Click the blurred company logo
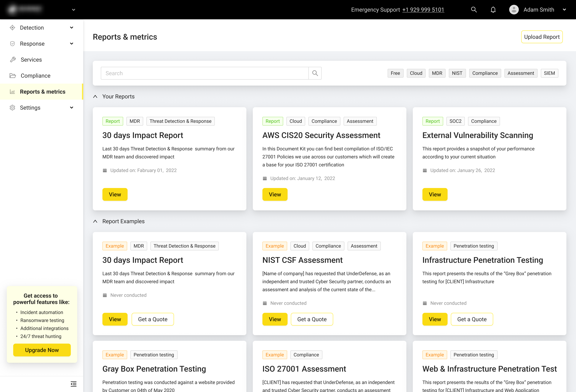The image size is (576, 392). [x=25, y=9]
